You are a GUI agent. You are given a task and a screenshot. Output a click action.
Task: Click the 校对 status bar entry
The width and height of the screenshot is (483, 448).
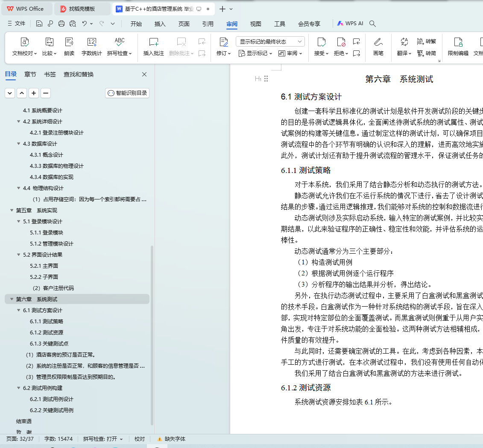140,439
